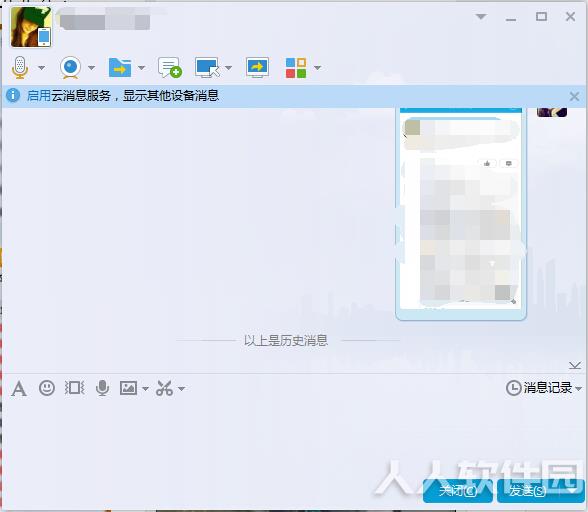Send a file using the folder icon
Viewport: 588px width, 512px height.
point(120,68)
